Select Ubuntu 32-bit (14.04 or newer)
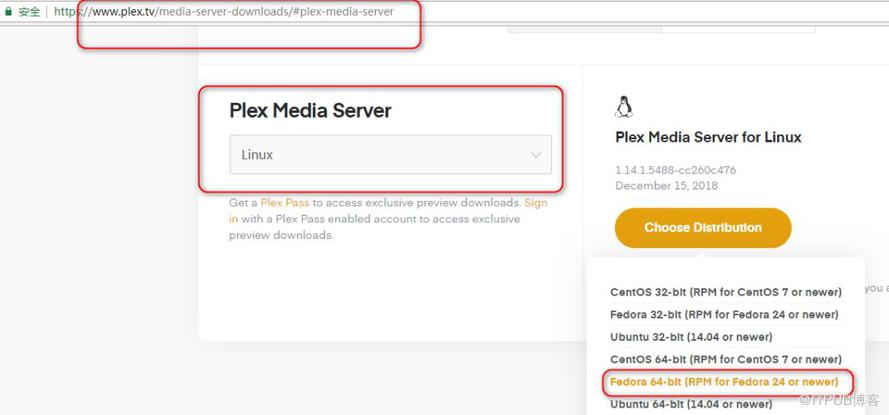 (x=691, y=337)
